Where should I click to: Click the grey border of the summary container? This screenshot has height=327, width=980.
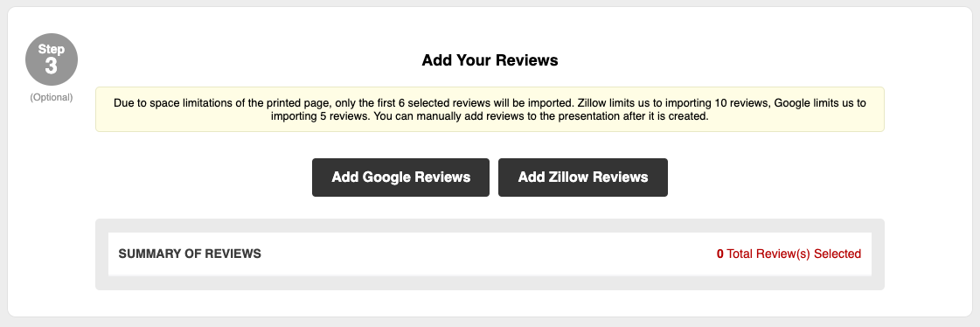point(490,283)
